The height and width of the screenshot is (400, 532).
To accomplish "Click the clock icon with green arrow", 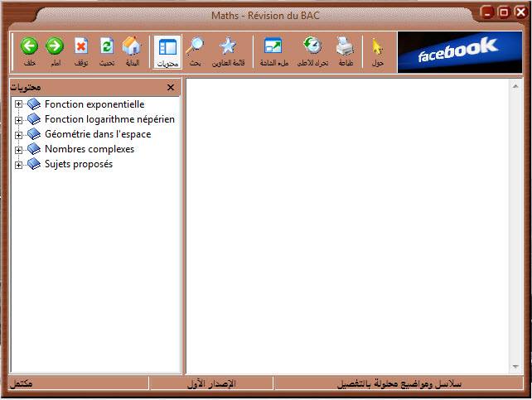I will click(312, 47).
